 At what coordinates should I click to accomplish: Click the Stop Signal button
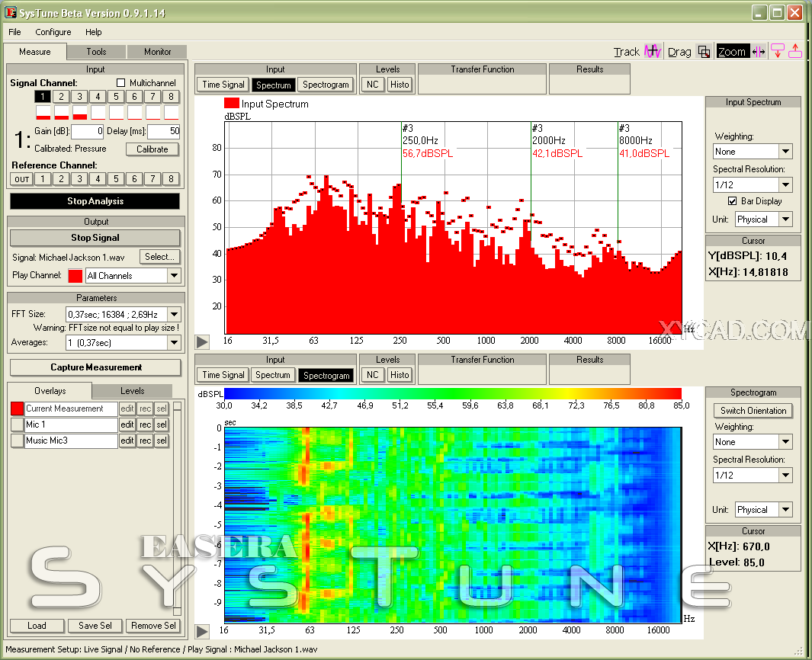pos(95,238)
